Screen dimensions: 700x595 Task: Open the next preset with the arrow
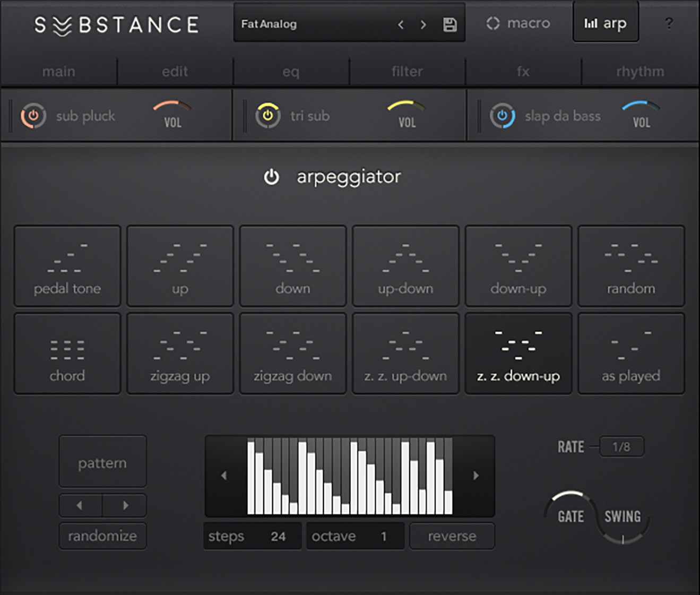[x=424, y=24]
